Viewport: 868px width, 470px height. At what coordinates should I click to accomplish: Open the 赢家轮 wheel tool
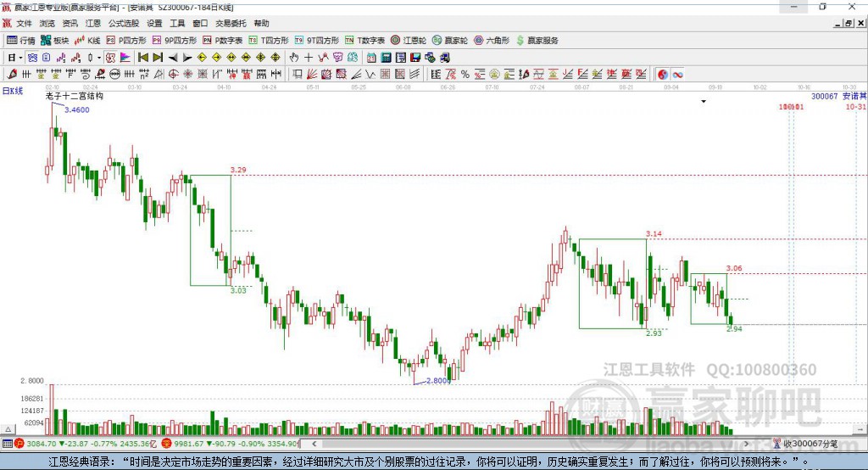click(450, 41)
